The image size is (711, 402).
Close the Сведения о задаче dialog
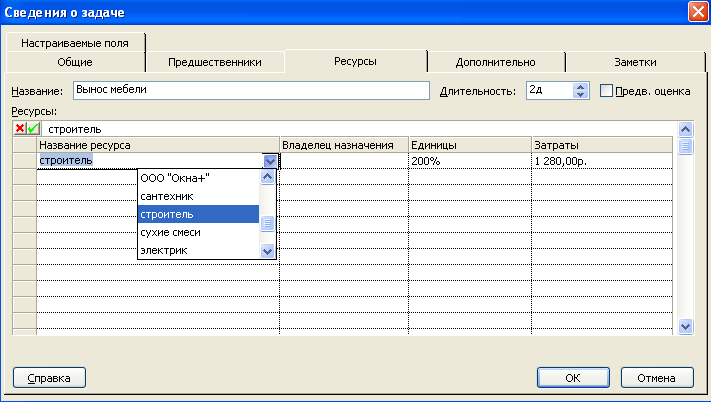point(698,12)
